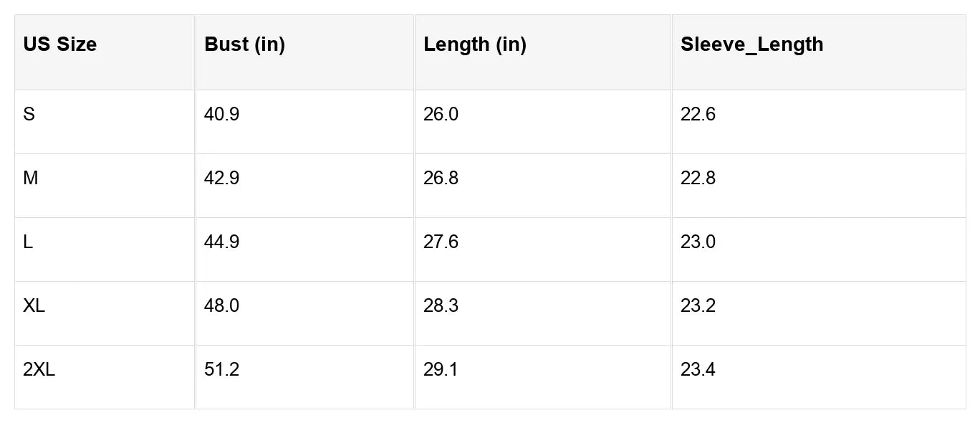Click the size S row label
Image resolution: width=980 pixels, height=423 pixels.
[29, 115]
